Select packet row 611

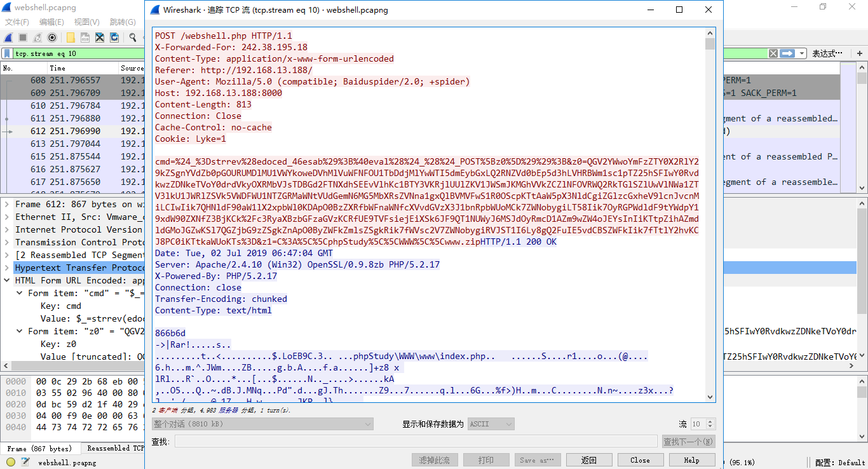pyautogui.click(x=72, y=118)
